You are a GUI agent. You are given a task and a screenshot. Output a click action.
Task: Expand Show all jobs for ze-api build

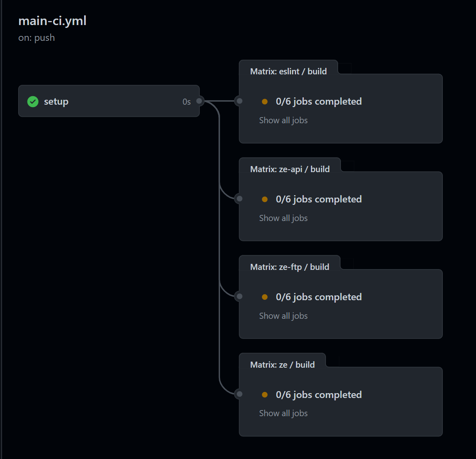click(x=283, y=218)
